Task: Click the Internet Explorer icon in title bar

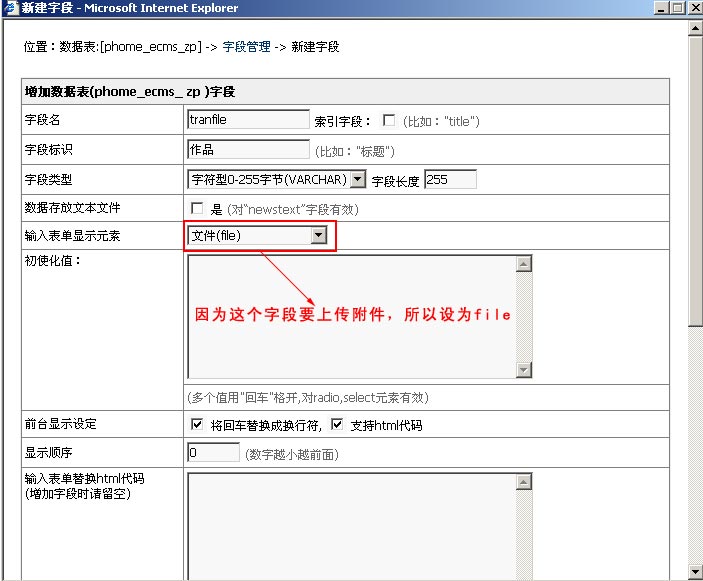Action: click(10, 8)
